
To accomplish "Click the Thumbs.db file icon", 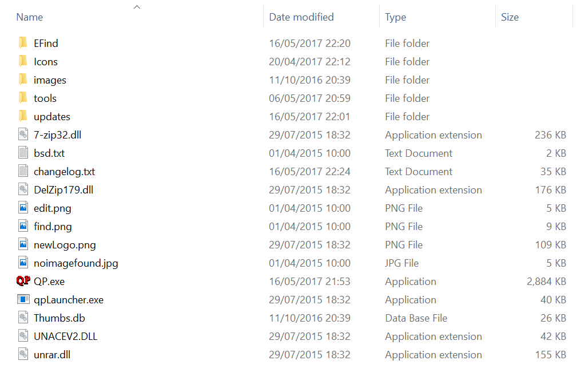I will (23, 318).
